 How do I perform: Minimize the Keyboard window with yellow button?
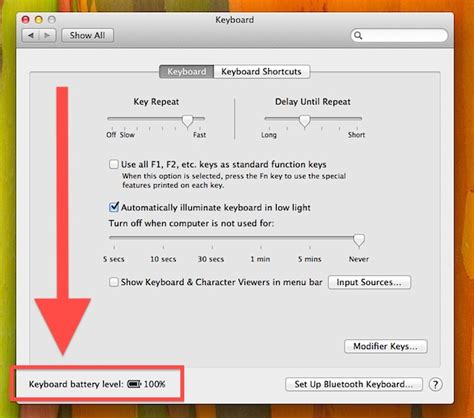(x=39, y=20)
